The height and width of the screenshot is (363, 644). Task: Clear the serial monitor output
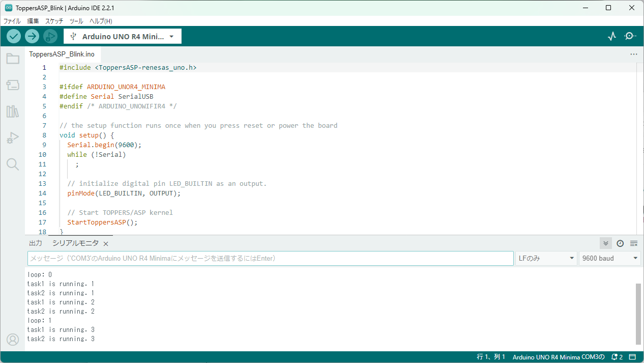point(634,243)
